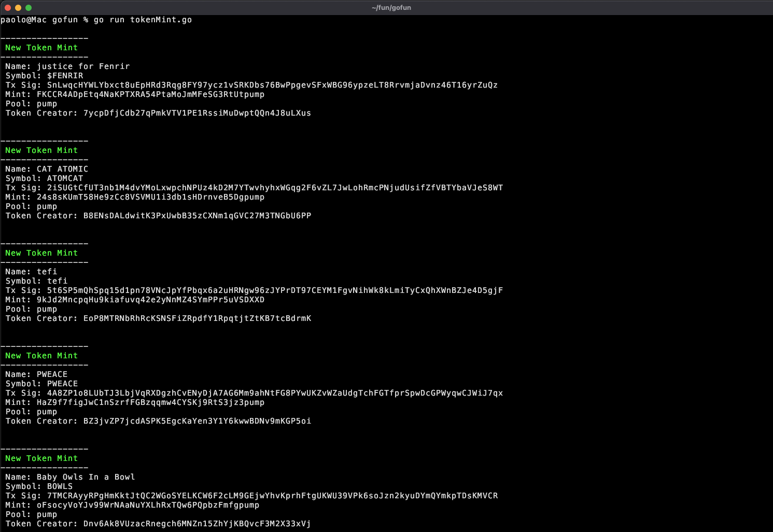Click 'New Token Mint' heading above PWEACE
The width and height of the screenshot is (773, 532).
(41, 356)
